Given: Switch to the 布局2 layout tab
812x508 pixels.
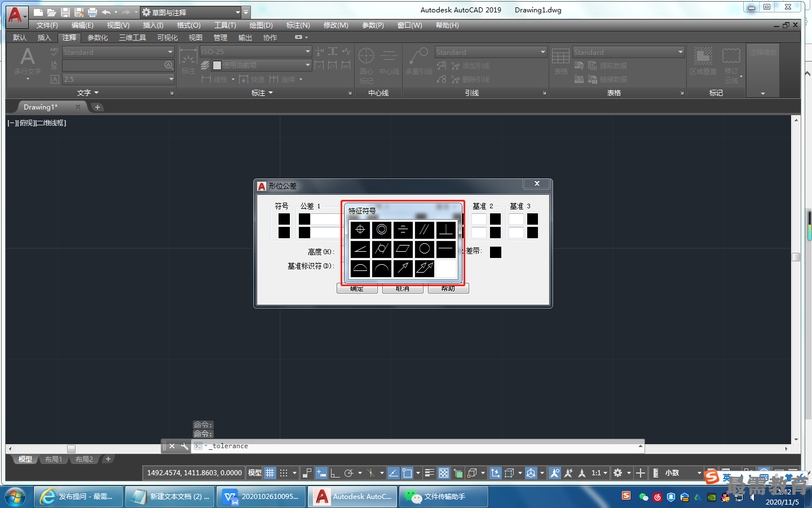Looking at the screenshot, I should coord(84,459).
